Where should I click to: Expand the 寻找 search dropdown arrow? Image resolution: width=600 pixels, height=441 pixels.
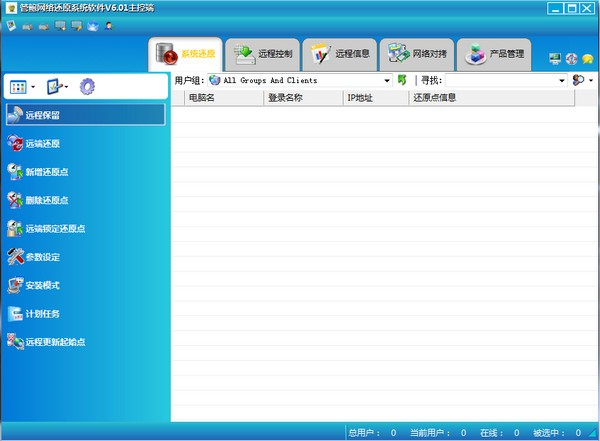coord(562,80)
